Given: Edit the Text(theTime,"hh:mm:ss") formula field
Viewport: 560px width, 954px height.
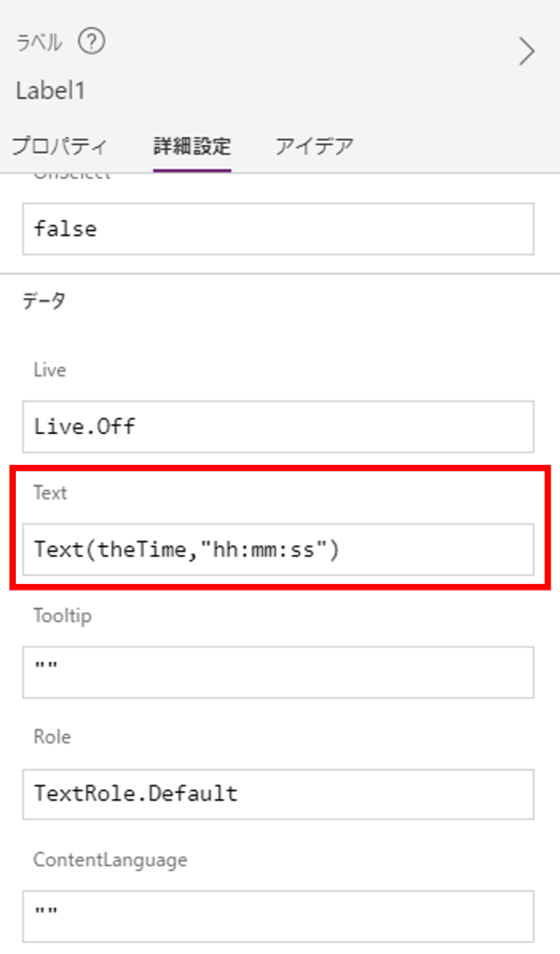Looking at the screenshot, I should (x=278, y=550).
